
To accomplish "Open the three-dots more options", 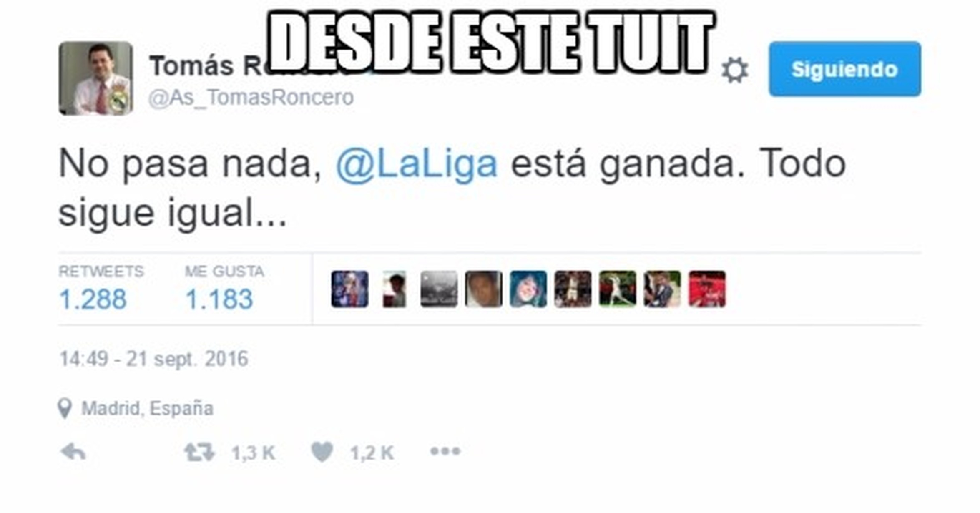I will click(x=445, y=451).
